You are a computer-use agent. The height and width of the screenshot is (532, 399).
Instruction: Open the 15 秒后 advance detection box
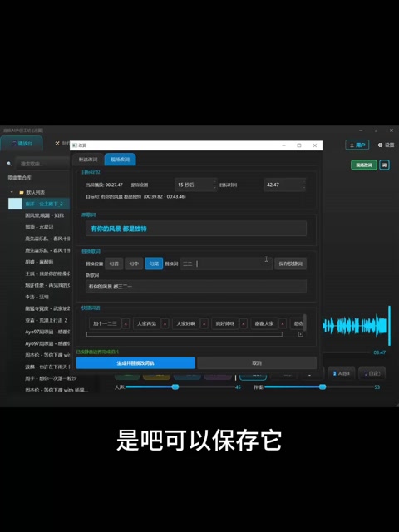[x=196, y=185]
